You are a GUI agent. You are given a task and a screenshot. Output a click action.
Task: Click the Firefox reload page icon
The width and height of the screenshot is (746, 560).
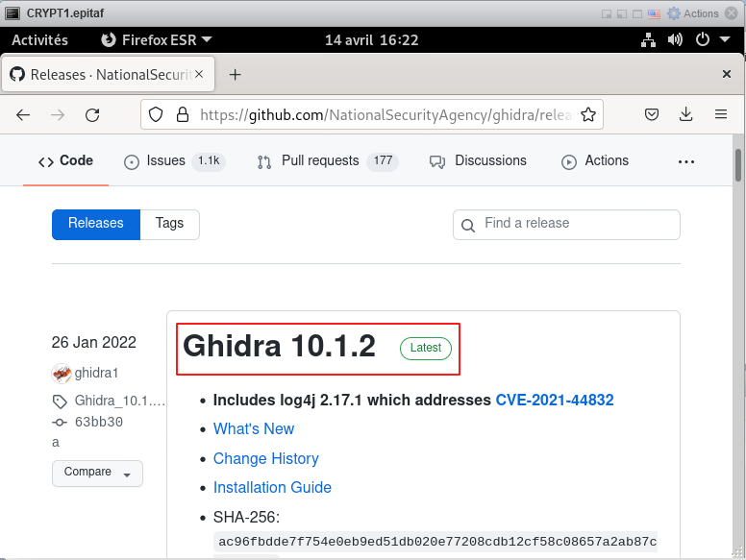(x=92, y=115)
